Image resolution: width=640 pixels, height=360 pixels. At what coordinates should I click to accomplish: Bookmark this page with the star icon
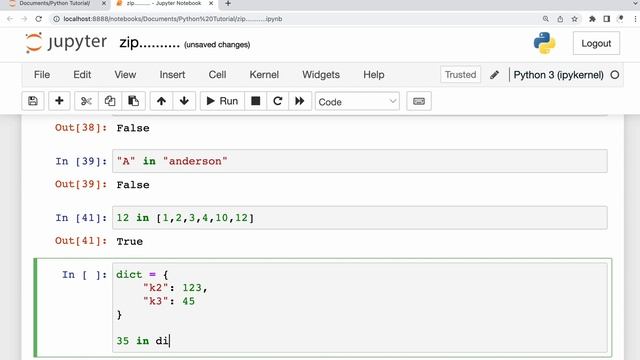[x=574, y=19]
